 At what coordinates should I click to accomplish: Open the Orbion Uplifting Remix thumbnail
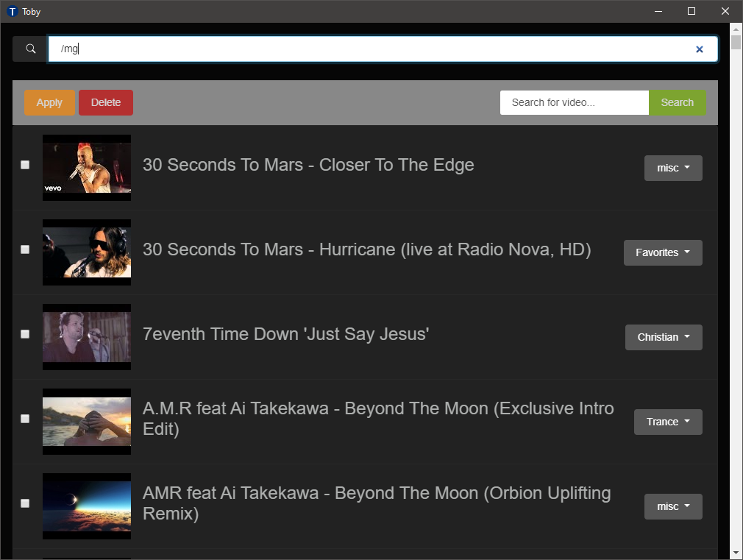point(87,506)
